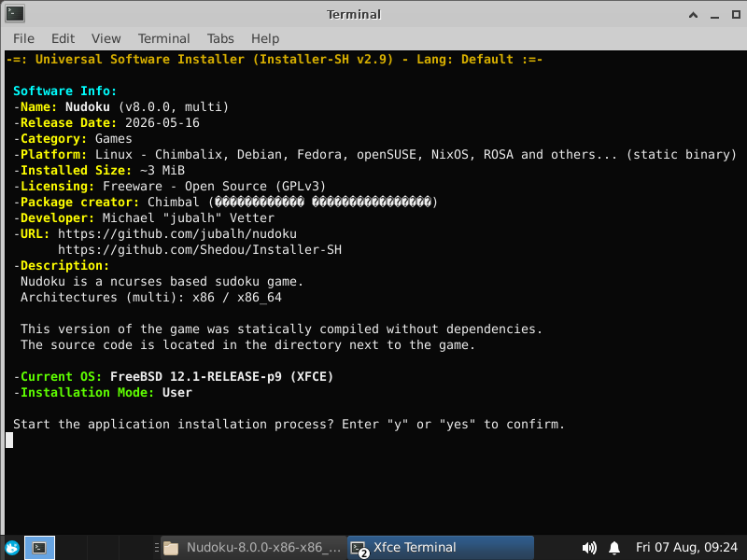
Task: Click 'FreeBSD 12.1-RELEASE-p9 (XFCE)' text
Action: point(221,377)
